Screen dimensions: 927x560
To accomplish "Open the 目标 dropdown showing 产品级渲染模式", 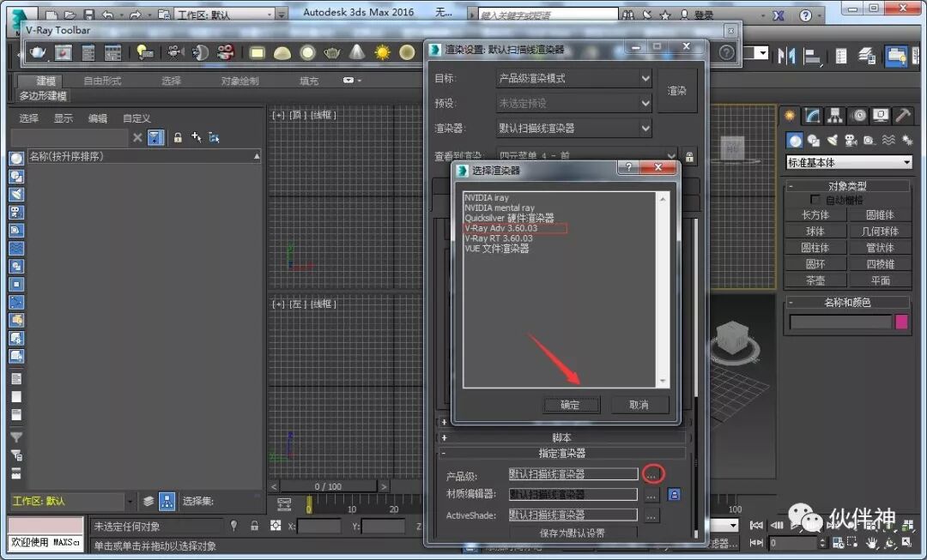I will pyautogui.click(x=573, y=78).
